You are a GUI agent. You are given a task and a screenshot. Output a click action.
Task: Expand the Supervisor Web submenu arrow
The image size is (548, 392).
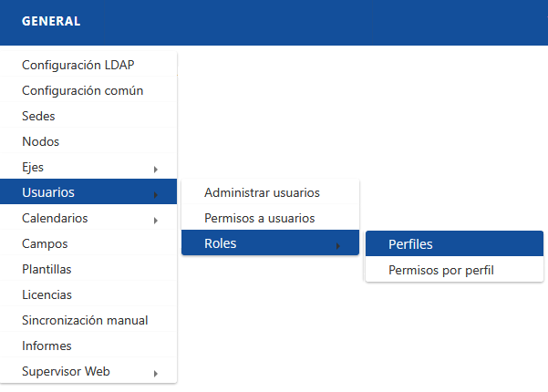[156, 373]
